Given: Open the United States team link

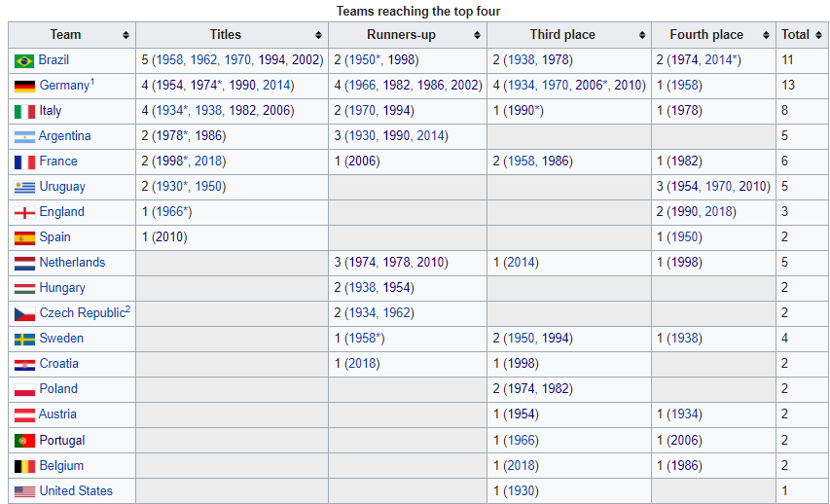Looking at the screenshot, I should tap(76, 490).
